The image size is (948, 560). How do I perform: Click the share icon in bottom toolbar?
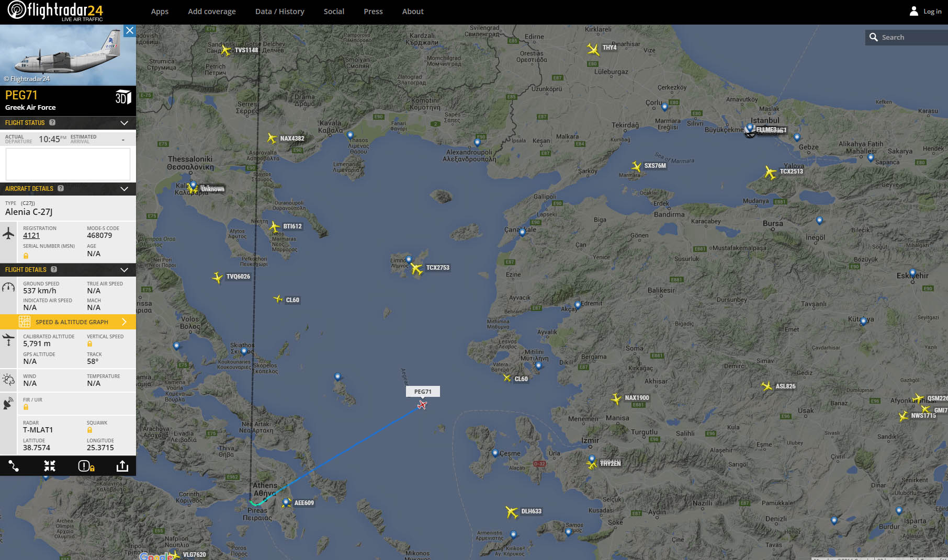[122, 466]
